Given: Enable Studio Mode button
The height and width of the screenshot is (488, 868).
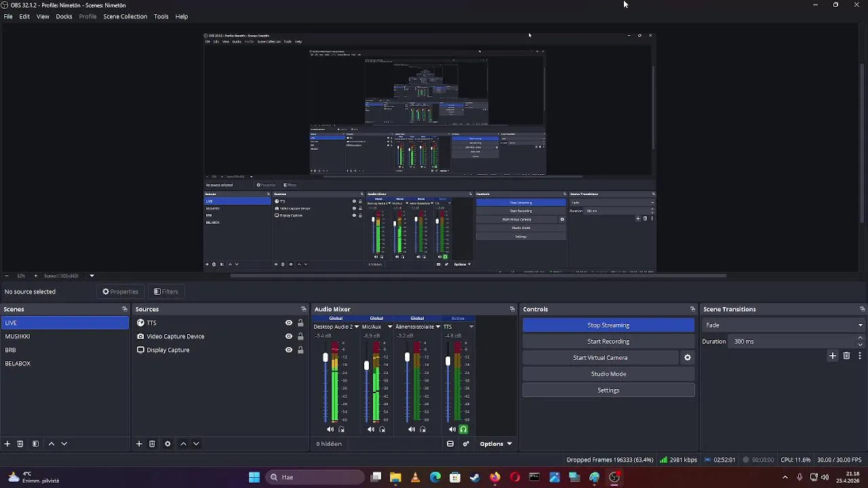Looking at the screenshot, I should click(x=608, y=374).
